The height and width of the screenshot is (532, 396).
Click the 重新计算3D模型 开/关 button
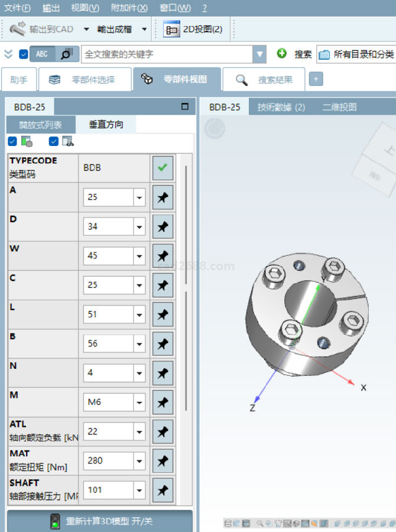99,521
